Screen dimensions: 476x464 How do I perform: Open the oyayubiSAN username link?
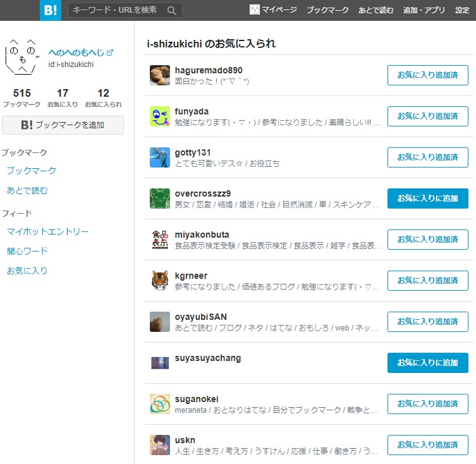pyautogui.click(x=200, y=317)
